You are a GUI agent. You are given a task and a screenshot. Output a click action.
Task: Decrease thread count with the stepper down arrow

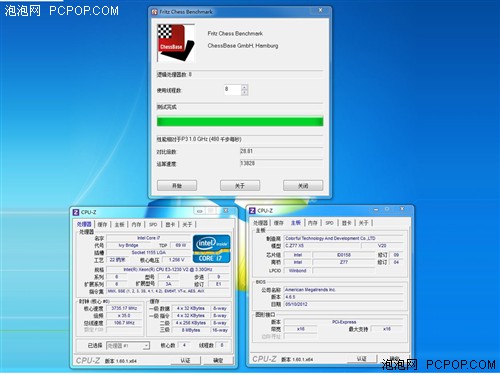[245, 93]
